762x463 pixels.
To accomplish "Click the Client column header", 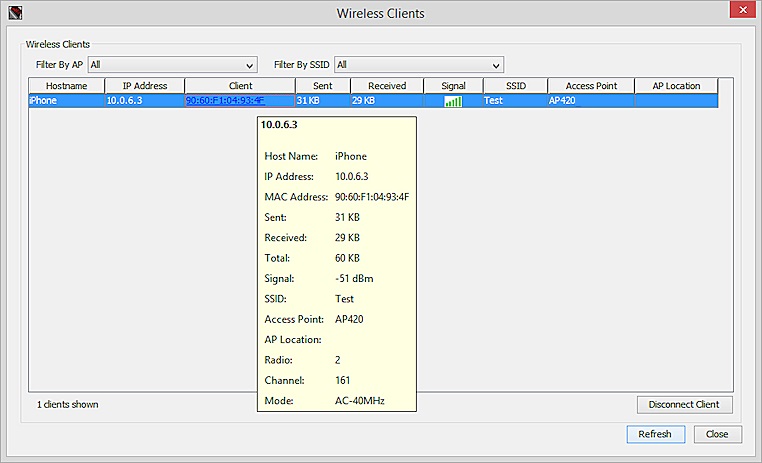I will (x=239, y=86).
